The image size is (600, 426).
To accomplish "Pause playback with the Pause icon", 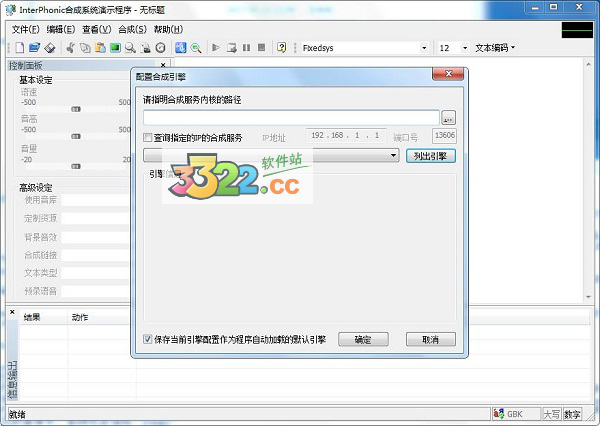I will click(x=246, y=48).
